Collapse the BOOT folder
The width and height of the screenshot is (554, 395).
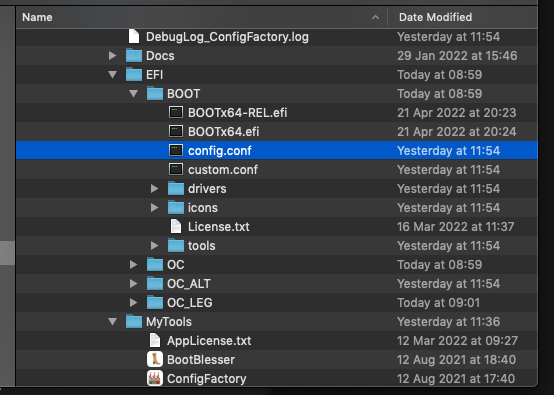point(134,94)
